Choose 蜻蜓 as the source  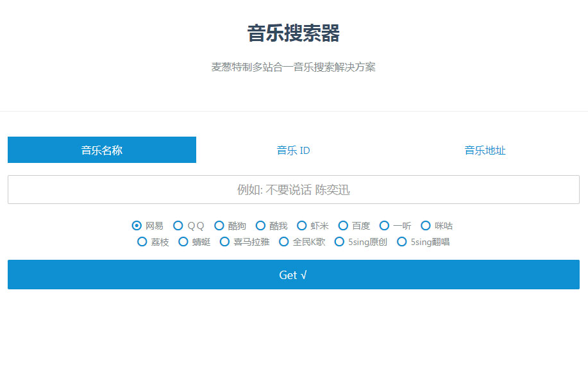pos(183,242)
